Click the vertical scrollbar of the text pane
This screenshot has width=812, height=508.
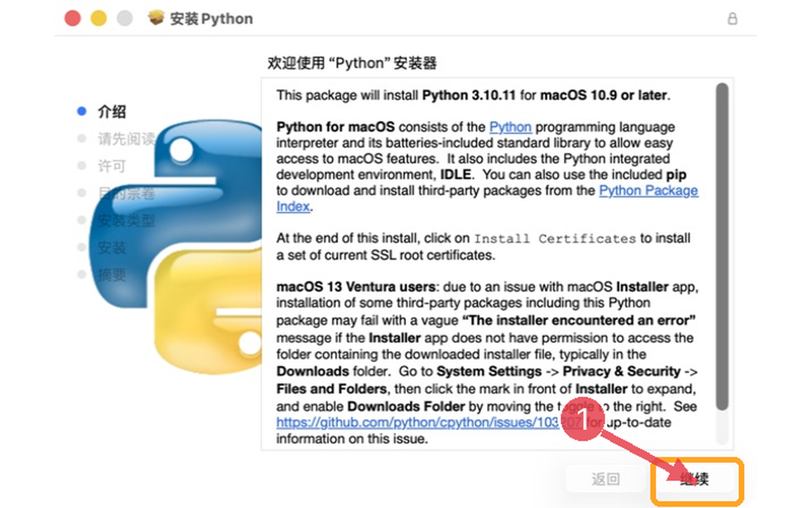(x=722, y=246)
